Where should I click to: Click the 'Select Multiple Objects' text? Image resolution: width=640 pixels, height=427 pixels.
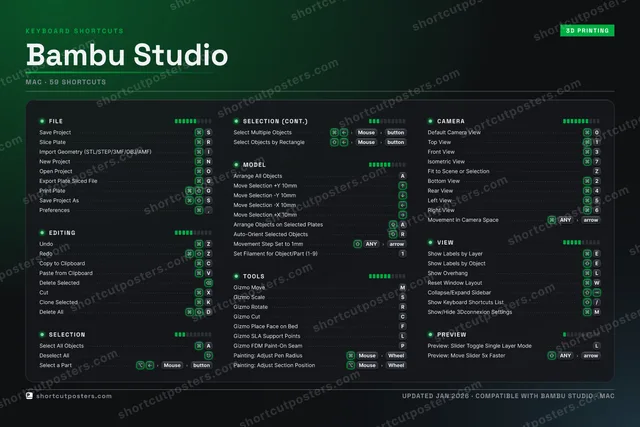point(262,133)
